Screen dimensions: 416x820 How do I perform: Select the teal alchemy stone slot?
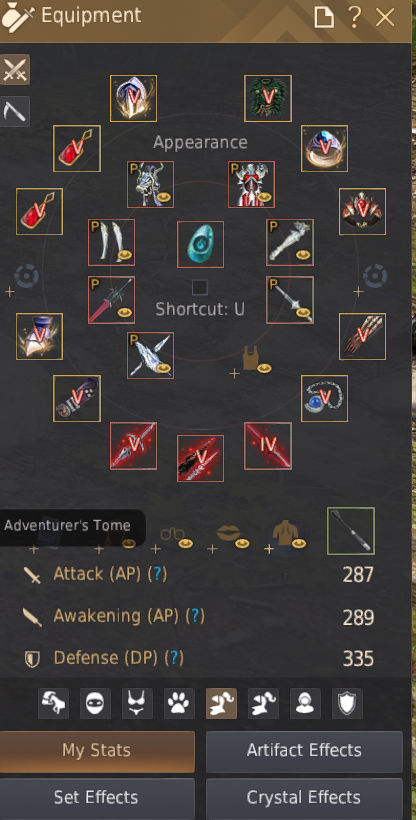(x=200, y=245)
